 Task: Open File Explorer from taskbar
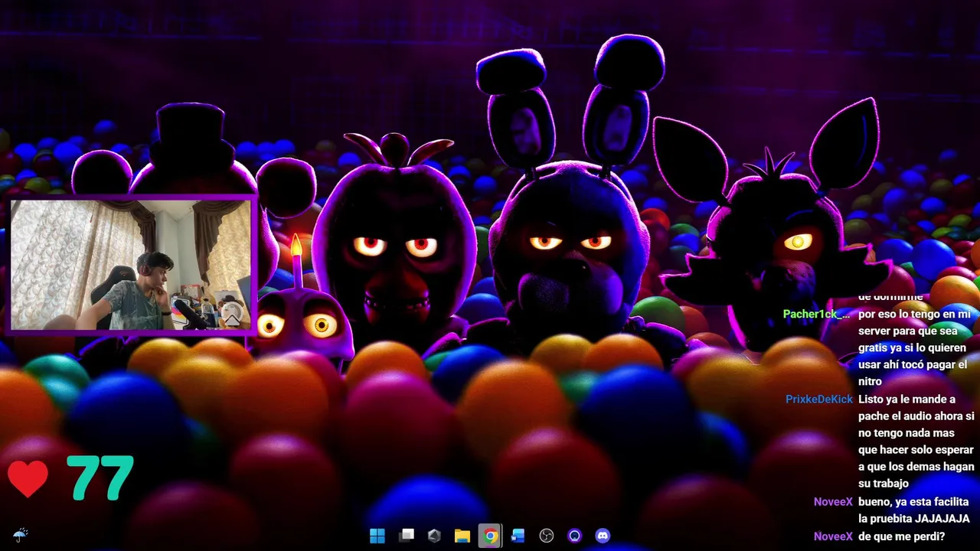462,536
